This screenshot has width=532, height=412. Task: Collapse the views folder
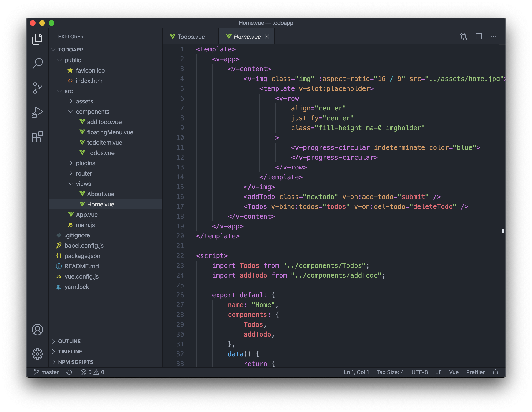click(x=105, y=184)
